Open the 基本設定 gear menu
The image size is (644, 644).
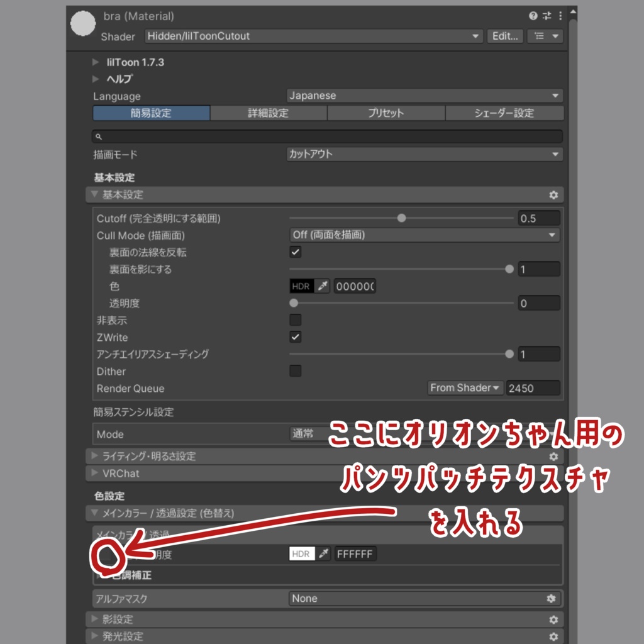click(x=553, y=195)
